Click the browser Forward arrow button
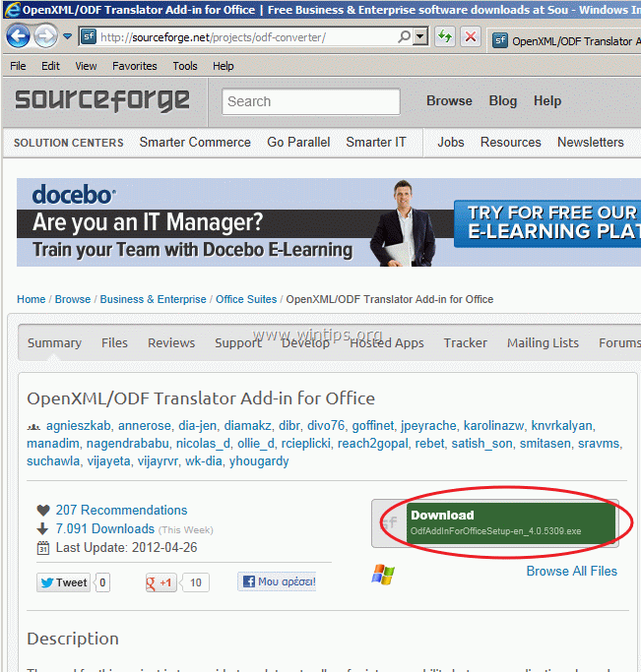The width and height of the screenshot is (641, 672). click(45, 36)
